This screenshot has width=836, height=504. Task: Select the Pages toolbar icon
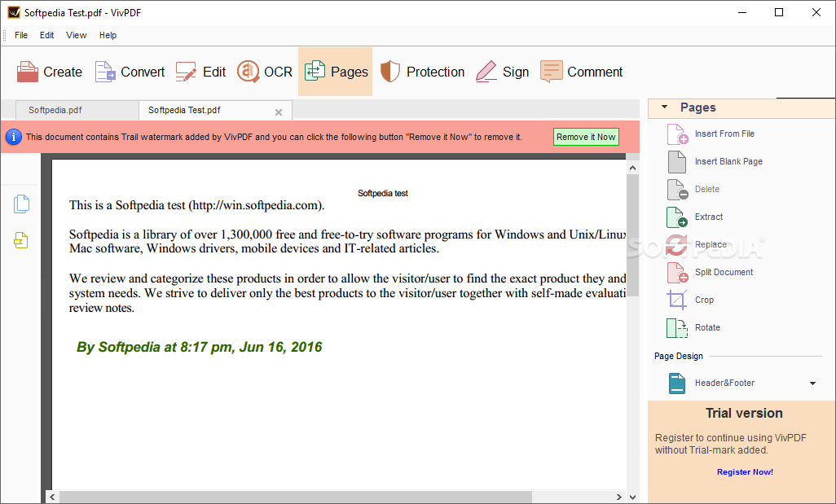[315, 72]
